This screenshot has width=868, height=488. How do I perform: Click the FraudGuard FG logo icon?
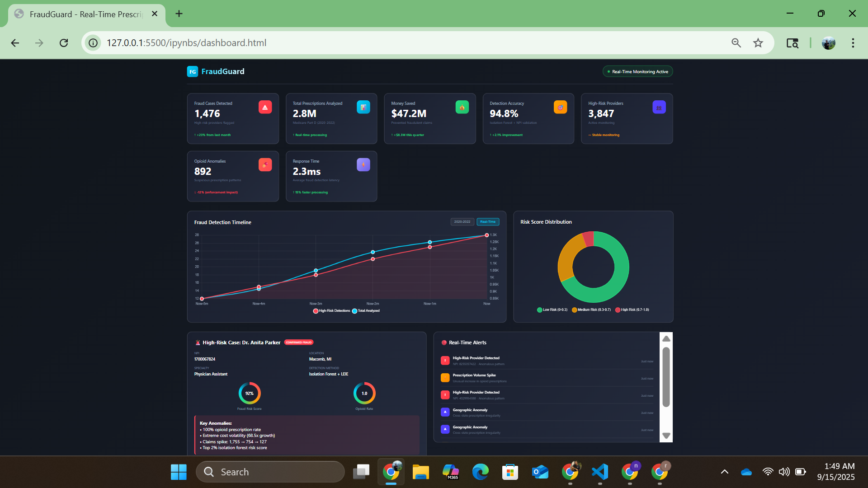tap(193, 71)
